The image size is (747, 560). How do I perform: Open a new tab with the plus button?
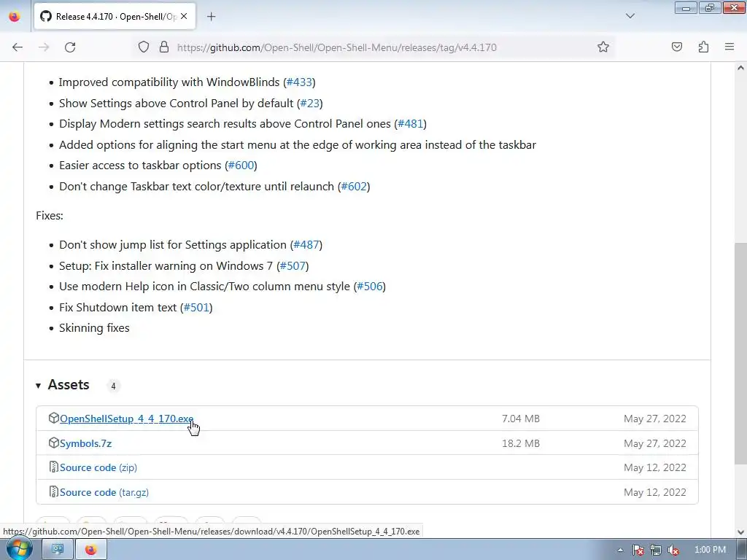[x=211, y=17]
